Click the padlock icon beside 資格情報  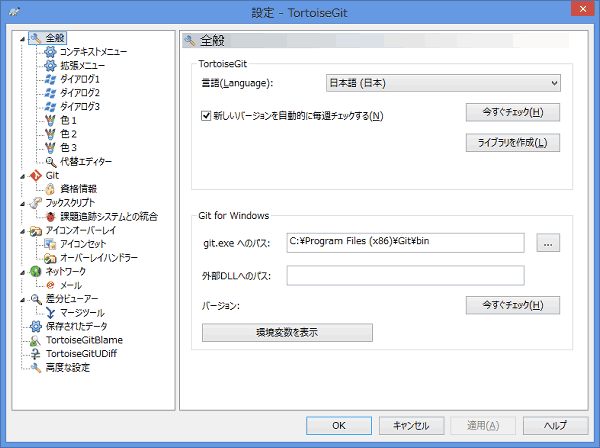(x=50, y=189)
